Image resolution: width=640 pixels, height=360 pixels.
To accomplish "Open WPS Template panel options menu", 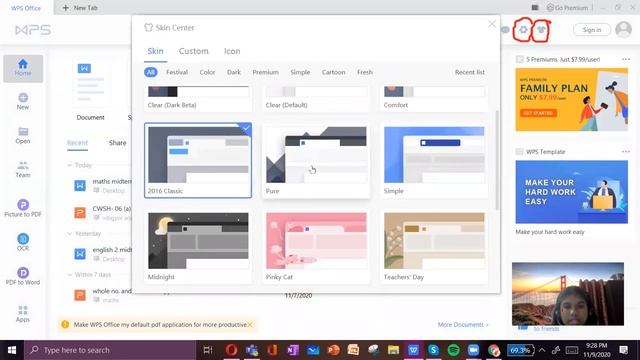I will 625,151.
